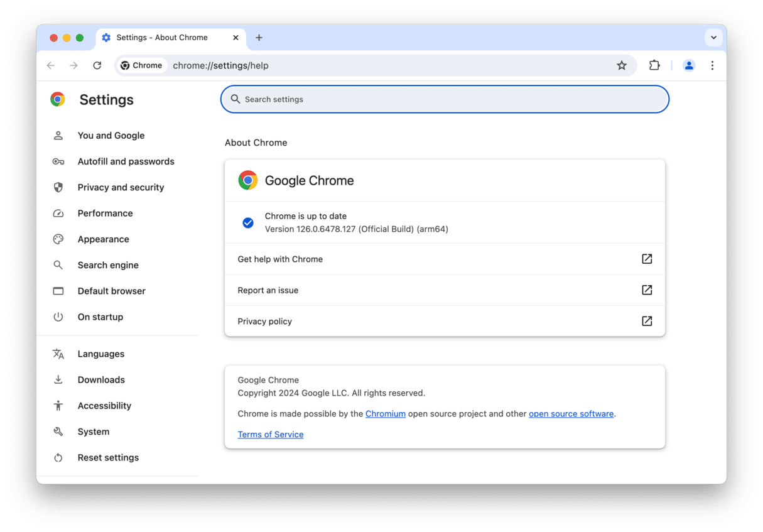The height and width of the screenshot is (532, 763).
Task: Open the extensions puzzle icon in toolbar
Action: tap(654, 65)
